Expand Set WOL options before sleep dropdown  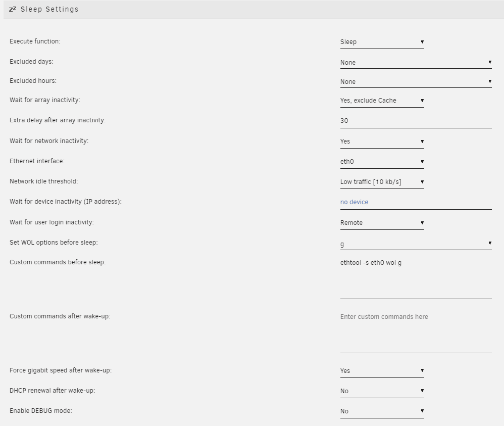[416, 244]
